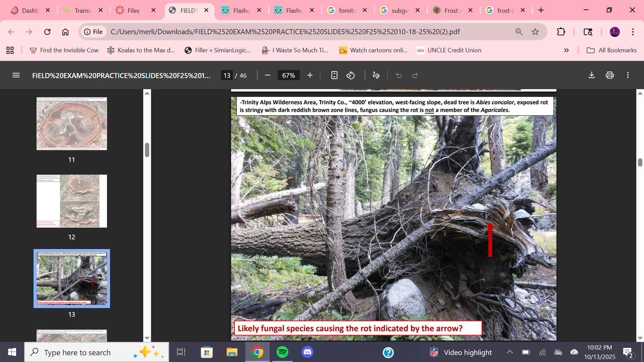Select the Draw annotation tool
The image size is (644, 362).
point(376,75)
